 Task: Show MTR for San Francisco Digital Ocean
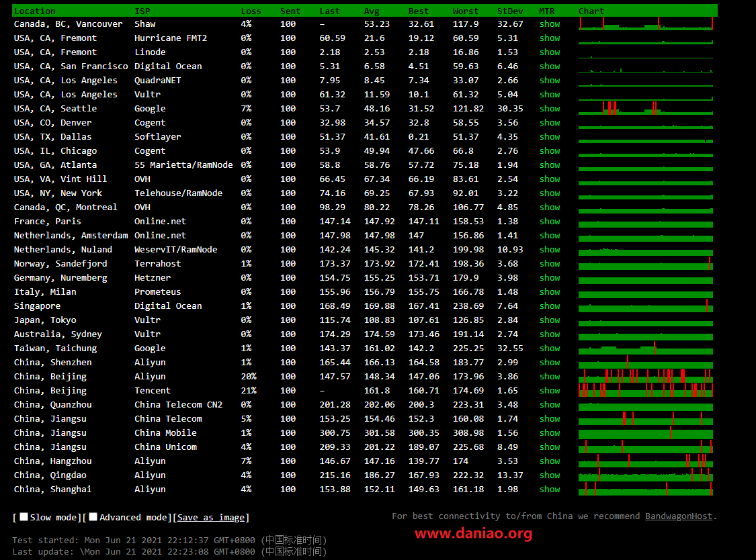coord(550,66)
